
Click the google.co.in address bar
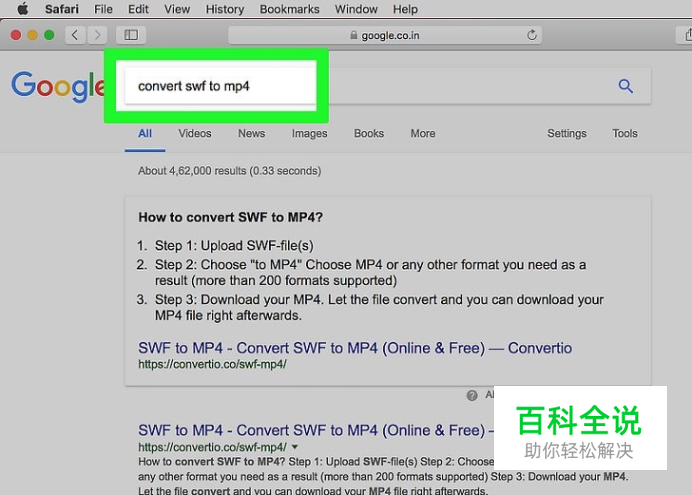pos(385,35)
